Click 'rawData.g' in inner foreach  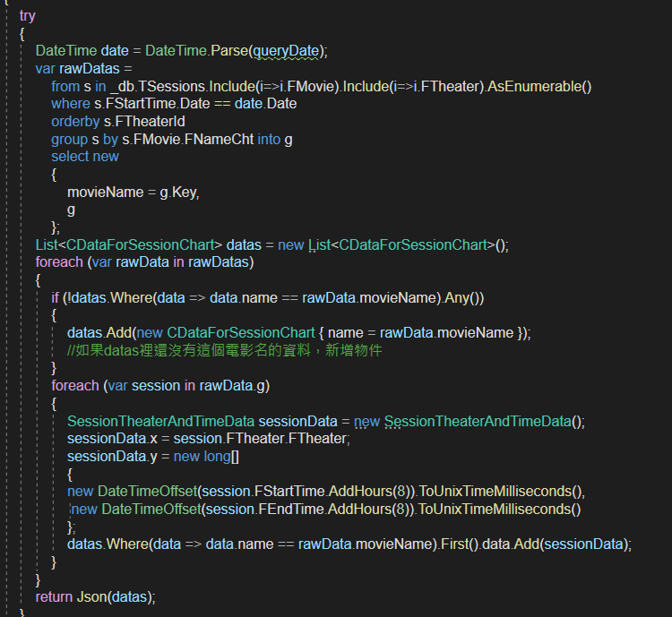(x=232, y=386)
